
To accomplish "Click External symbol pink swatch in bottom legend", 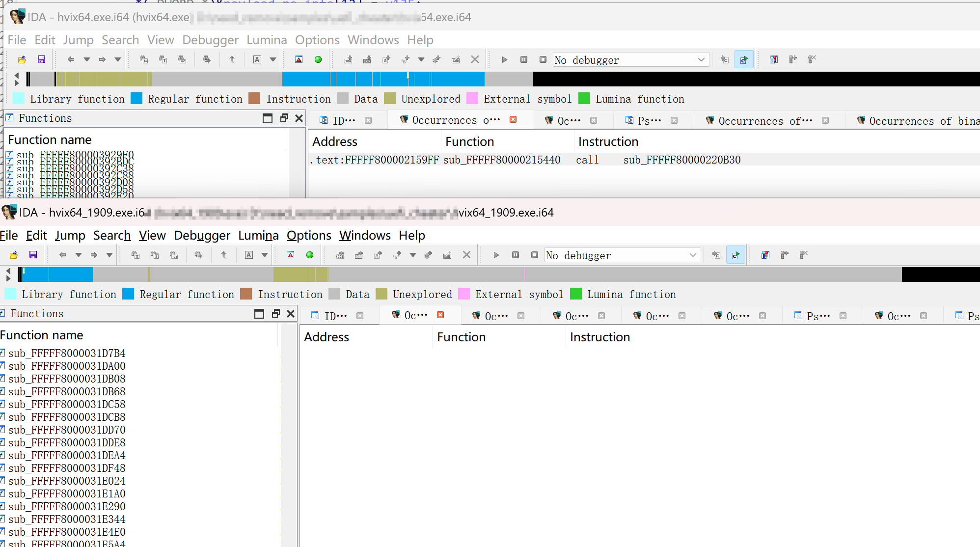I will (x=464, y=294).
